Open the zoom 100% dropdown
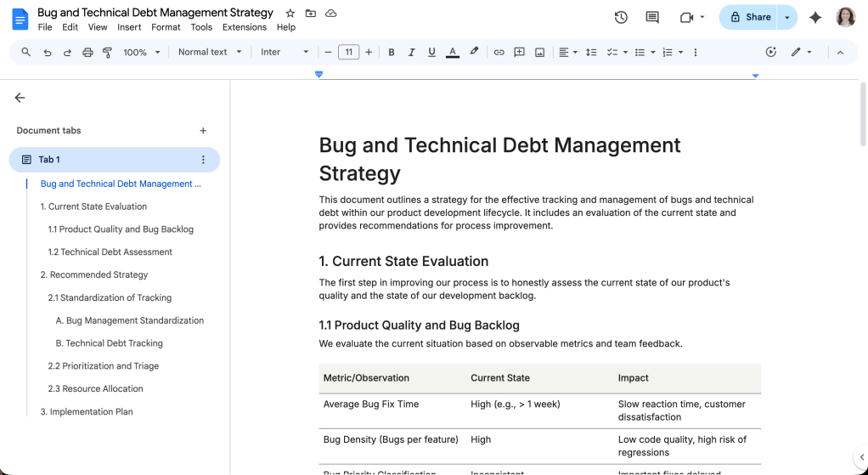Screen dimensions: 868x475 pos(141,52)
